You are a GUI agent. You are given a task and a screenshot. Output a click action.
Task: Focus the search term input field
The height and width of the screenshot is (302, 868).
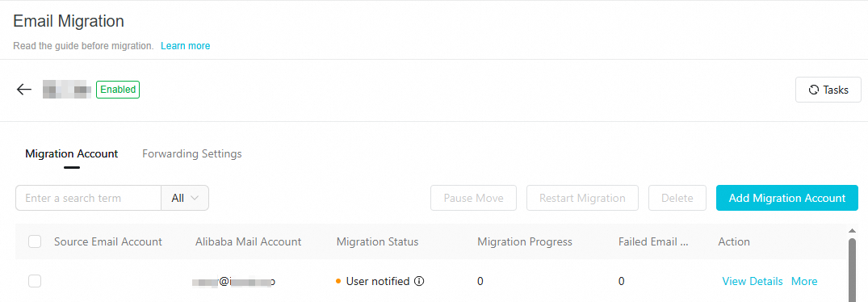pyautogui.click(x=88, y=198)
